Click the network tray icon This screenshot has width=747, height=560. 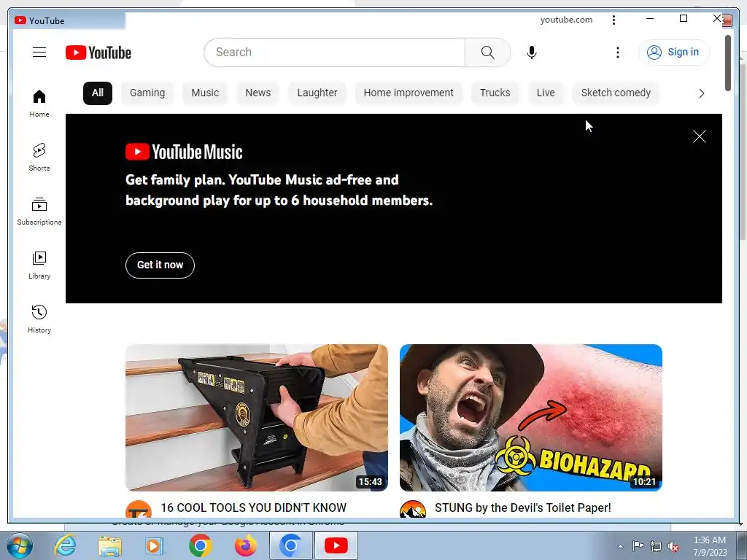pyautogui.click(x=656, y=546)
